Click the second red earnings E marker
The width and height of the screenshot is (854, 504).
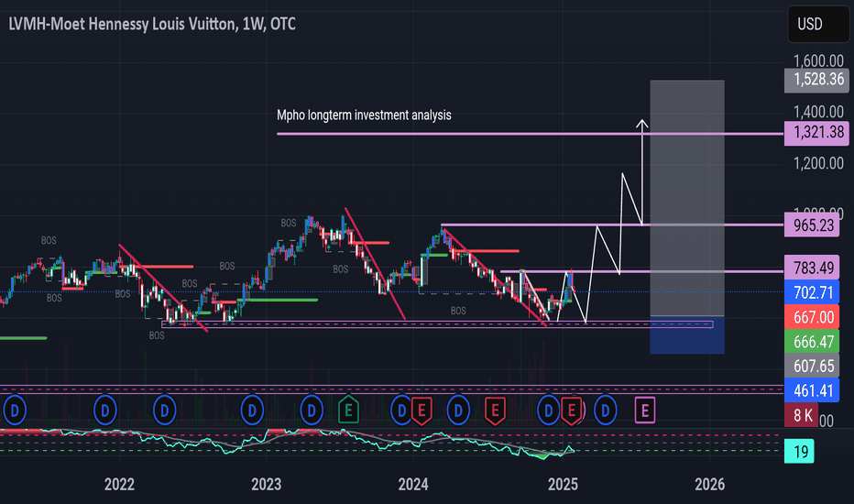tap(495, 411)
